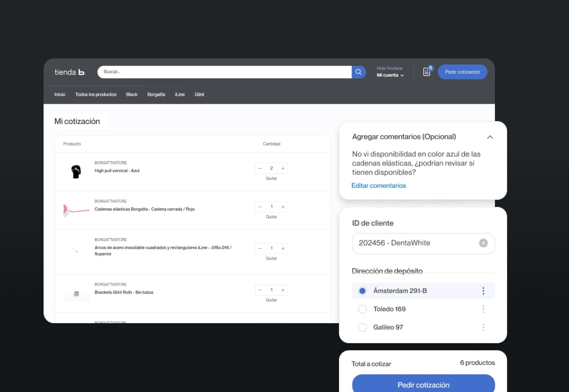Decrease High pull cervical quantity with minus control
569x392 pixels.
pyautogui.click(x=260, y=168)
